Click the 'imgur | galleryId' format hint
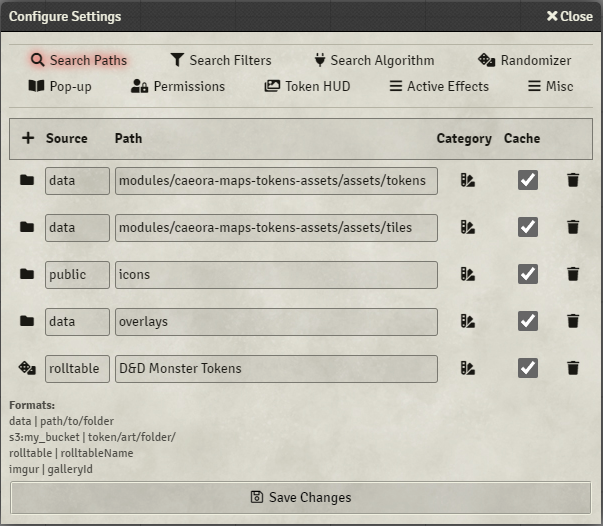Viewport: 603px width, 526px height. coord(51,469)
